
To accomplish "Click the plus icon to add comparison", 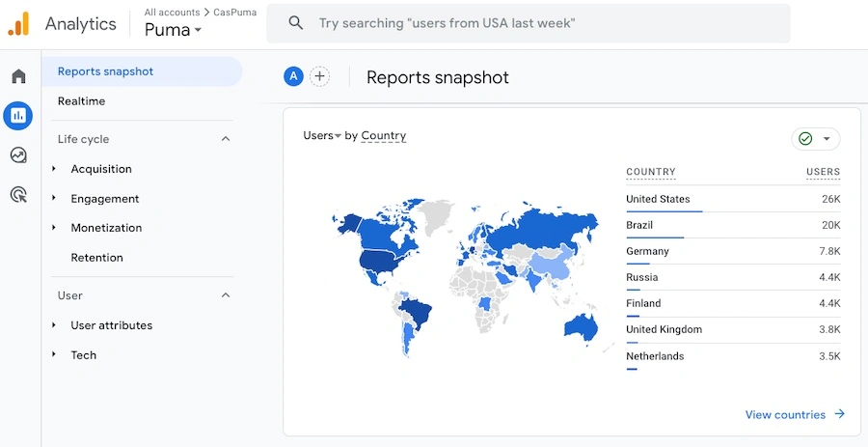I will click(320, 77).
